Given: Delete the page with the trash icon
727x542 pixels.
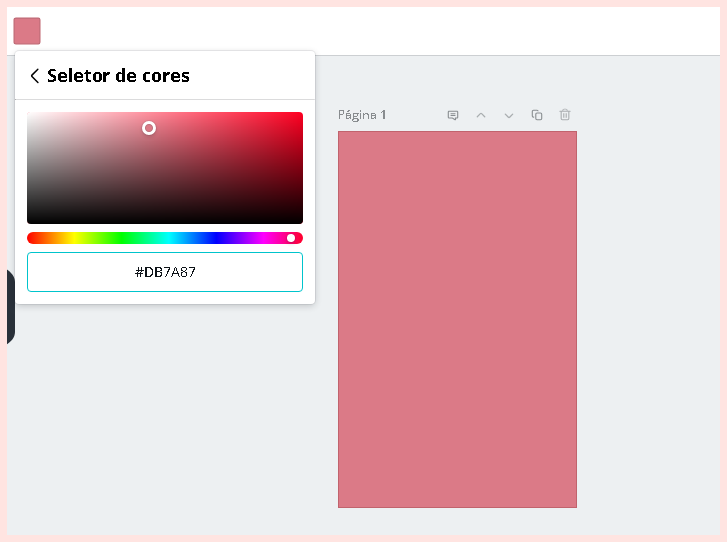Looking at the screenshot, I should click(x=565, y=115).
